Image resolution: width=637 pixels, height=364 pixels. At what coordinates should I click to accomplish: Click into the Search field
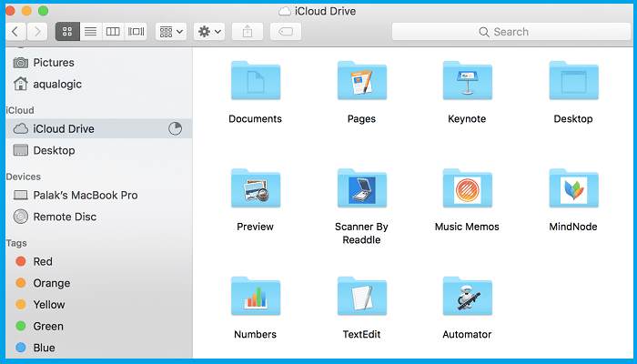(x=511, y=32)
